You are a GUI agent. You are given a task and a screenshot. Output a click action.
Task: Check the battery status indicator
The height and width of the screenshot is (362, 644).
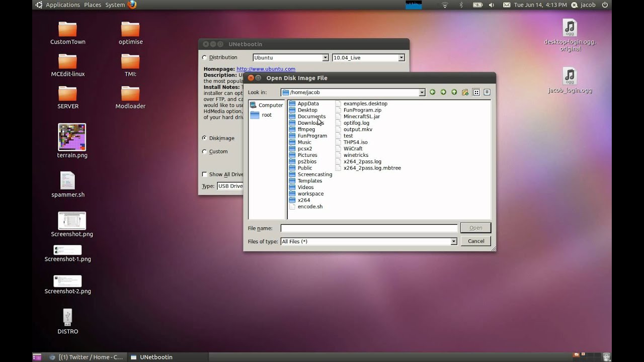(x=477, y=5)
